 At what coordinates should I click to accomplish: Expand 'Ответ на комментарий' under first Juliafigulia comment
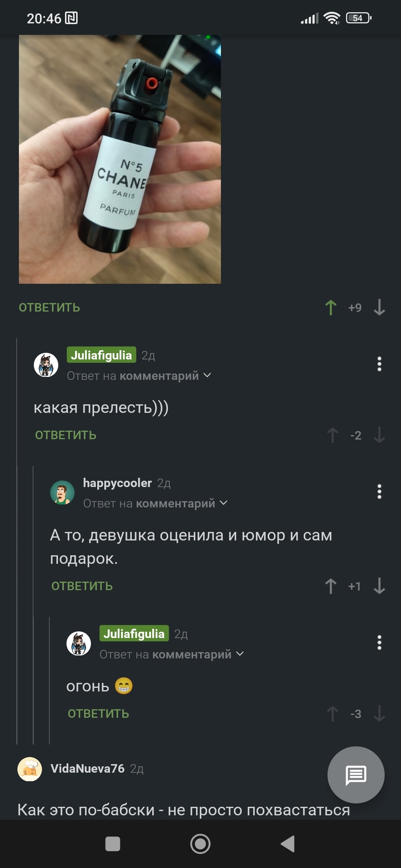139,376
